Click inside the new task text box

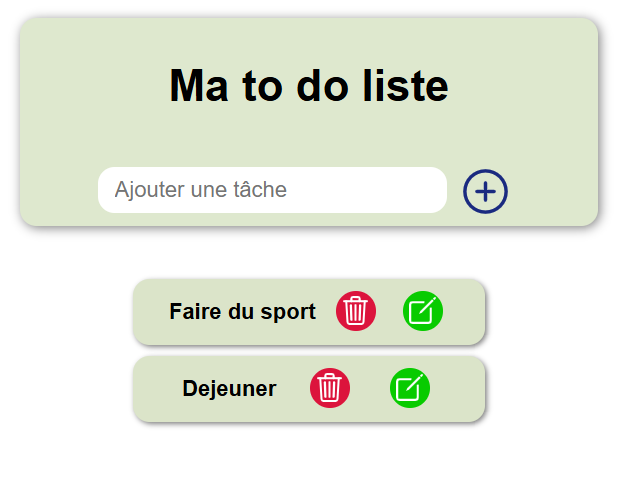[x=272, y=190]
